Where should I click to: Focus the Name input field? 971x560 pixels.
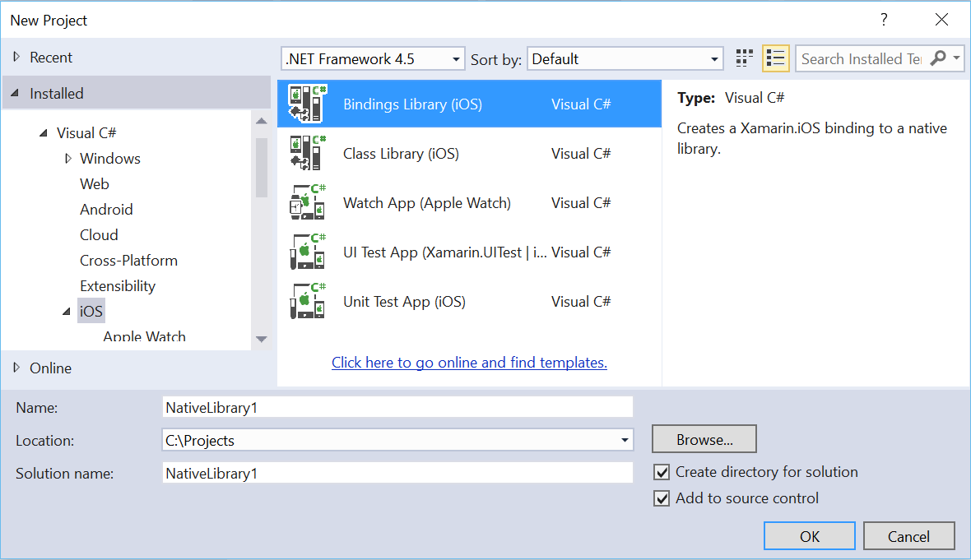point(397,407)
